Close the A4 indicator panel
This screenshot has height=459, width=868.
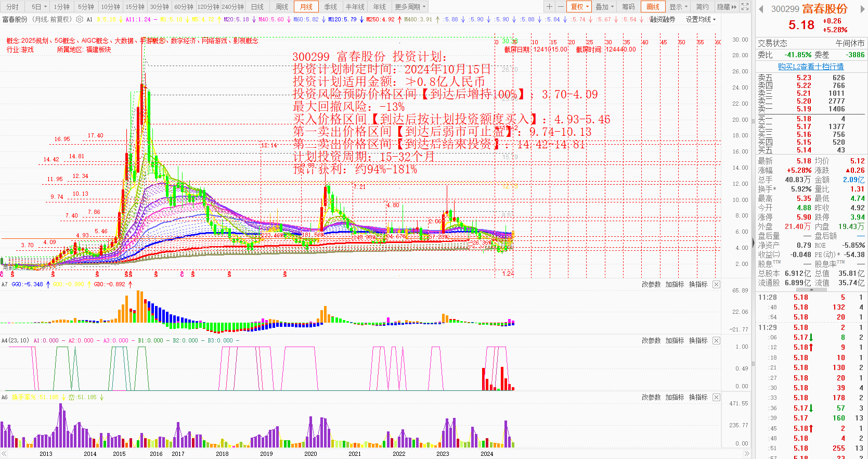click(x=716, y=340)
